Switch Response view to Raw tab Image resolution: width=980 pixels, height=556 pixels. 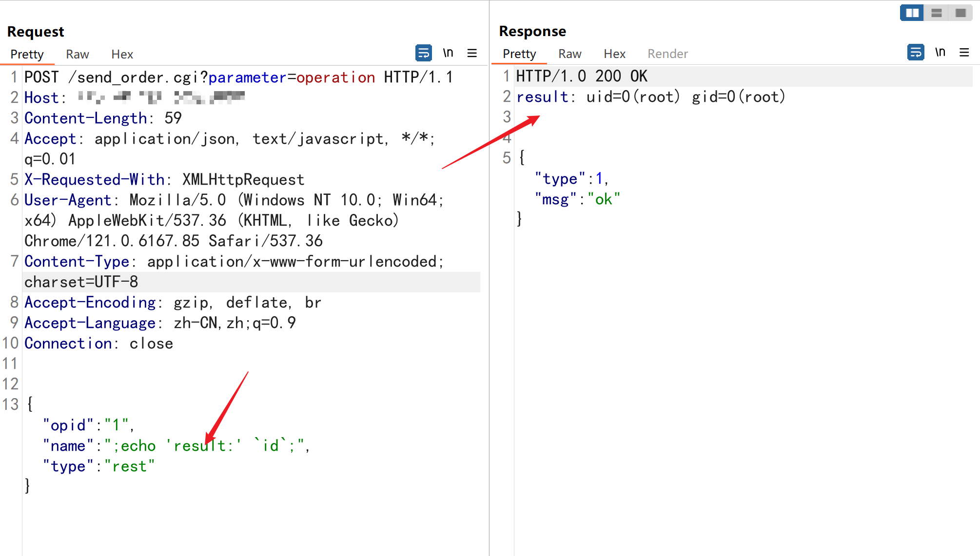point(569,54)
